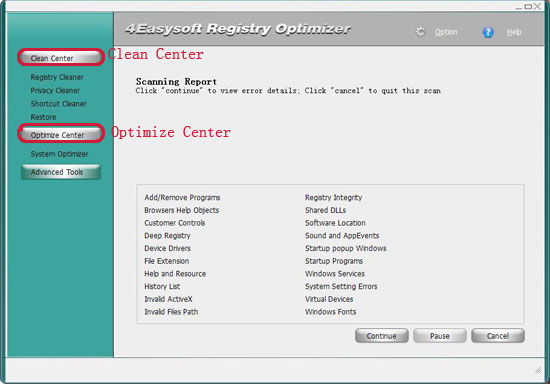
Task: Click 'Virtual Devices' scan item
Action: coord(329,299)
